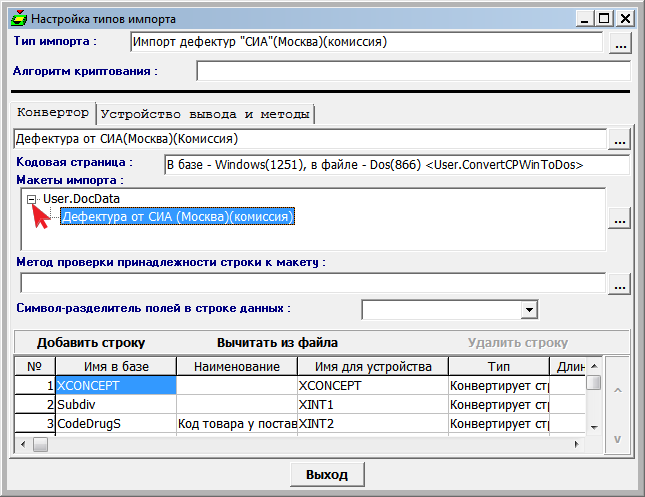Click Добавить строку button
The image size is (645, 497).
[x=91, y=342]
